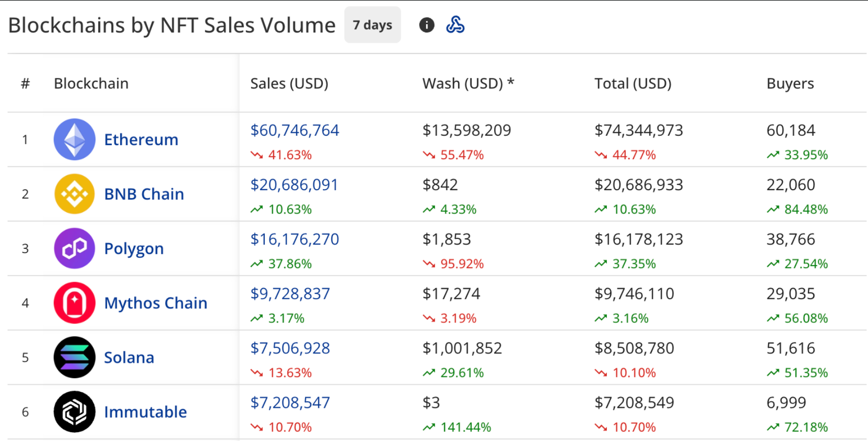Select Polygon wash value $1,853
The image size is (868, 441).
pyautogui.click(x=446, y=239)
